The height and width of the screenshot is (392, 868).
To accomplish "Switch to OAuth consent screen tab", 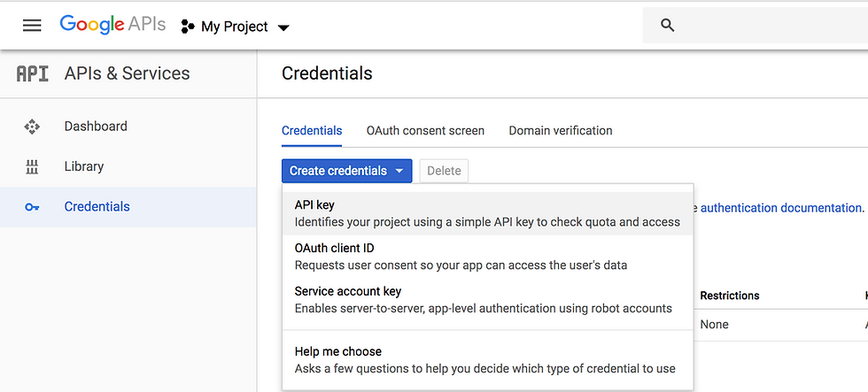I will pyautogui.click(x=425, y=131).
